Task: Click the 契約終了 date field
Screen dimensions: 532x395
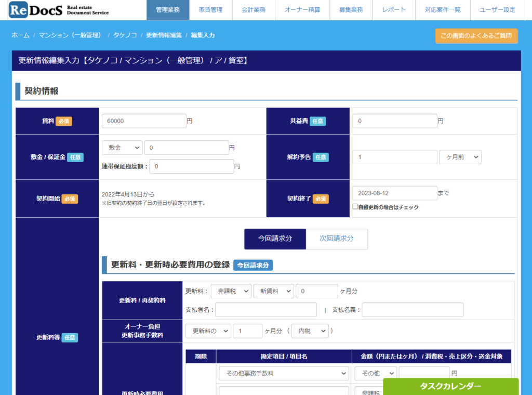Action: pyautogui.click(x=394, y=193)
